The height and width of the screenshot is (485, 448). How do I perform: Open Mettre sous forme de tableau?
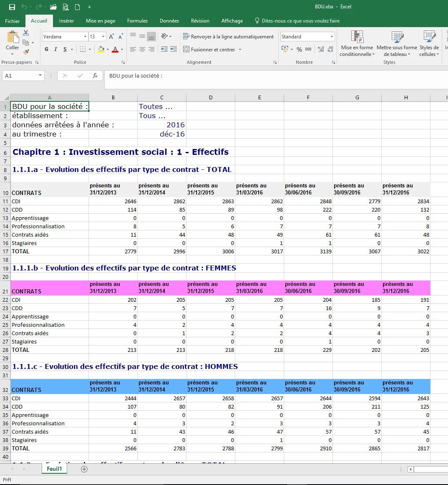[x=397, y=43]
